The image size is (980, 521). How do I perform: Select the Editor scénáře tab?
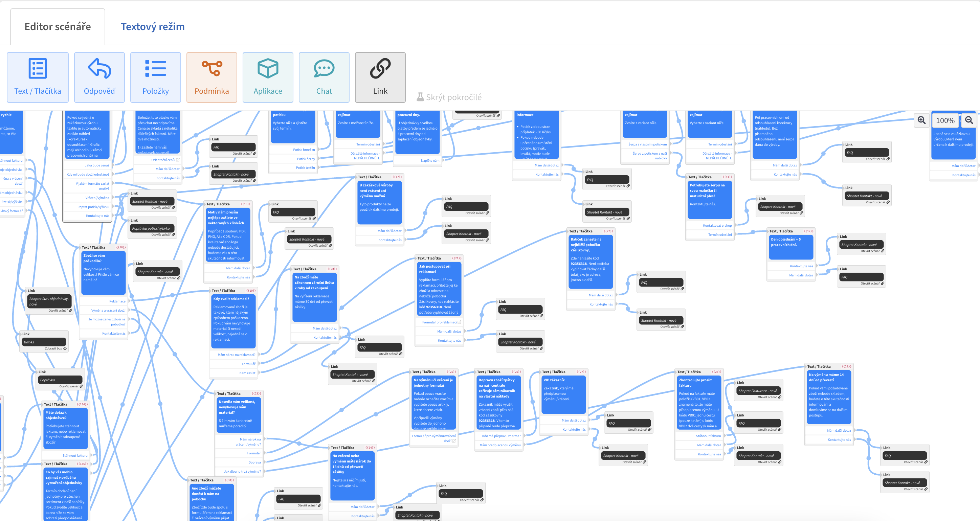point(58,27)
